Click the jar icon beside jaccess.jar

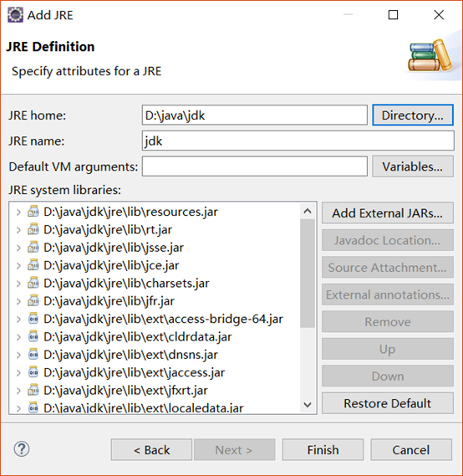(33, 372)
